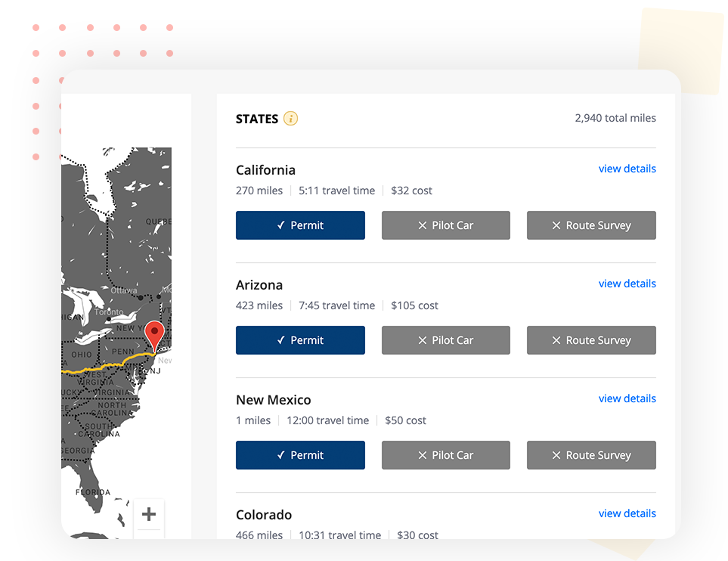Toggle California Route Survey option
Screen dimensions: 728x561
(591, 225)
